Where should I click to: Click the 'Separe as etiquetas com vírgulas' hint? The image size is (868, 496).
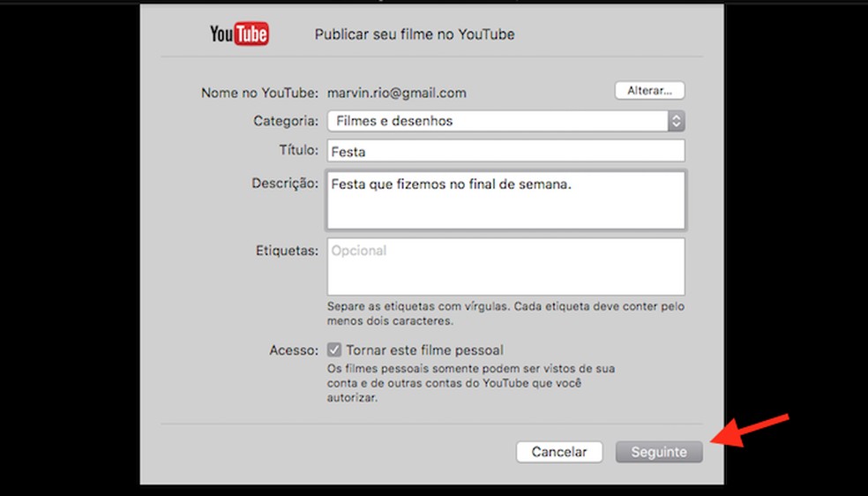505,313
